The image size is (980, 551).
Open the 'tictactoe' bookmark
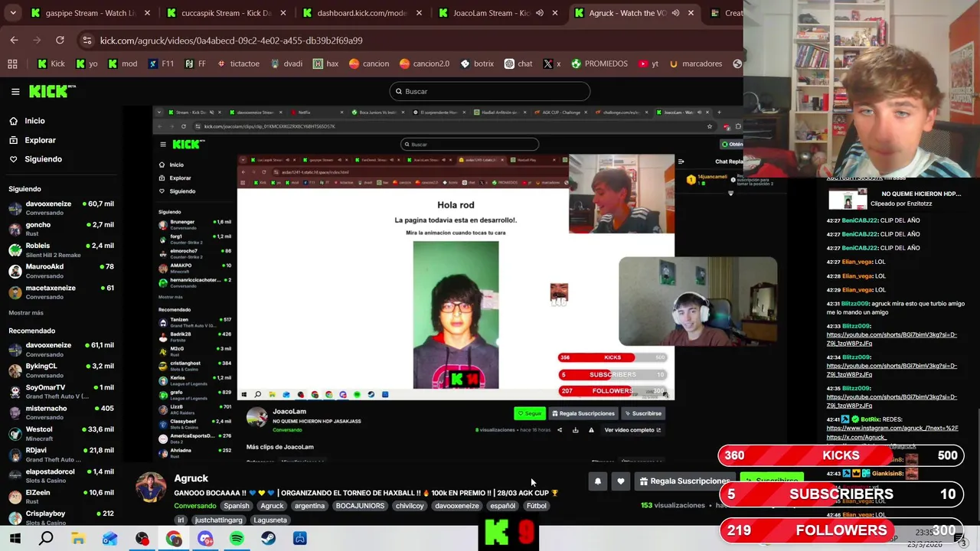click(238, 64)
